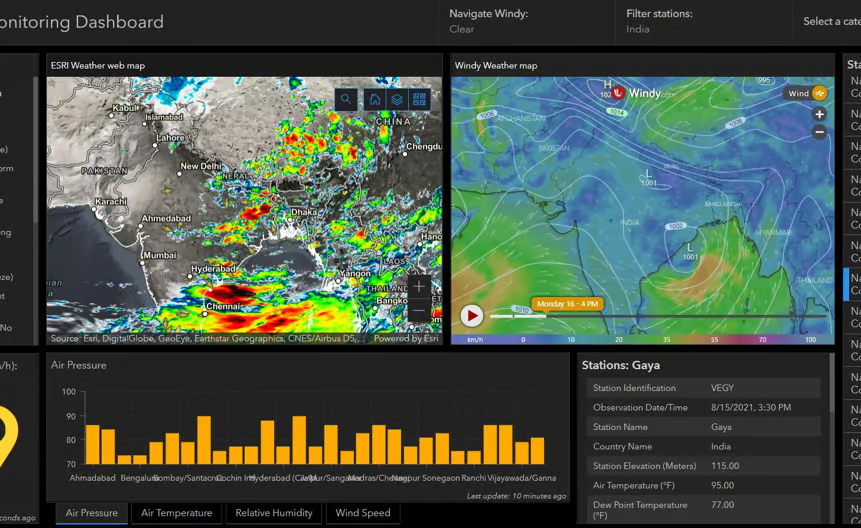Viewport: 861px width, 528px height.
Task: Click the home extent icon on ESRI map
Action: [x=374, y=99]
